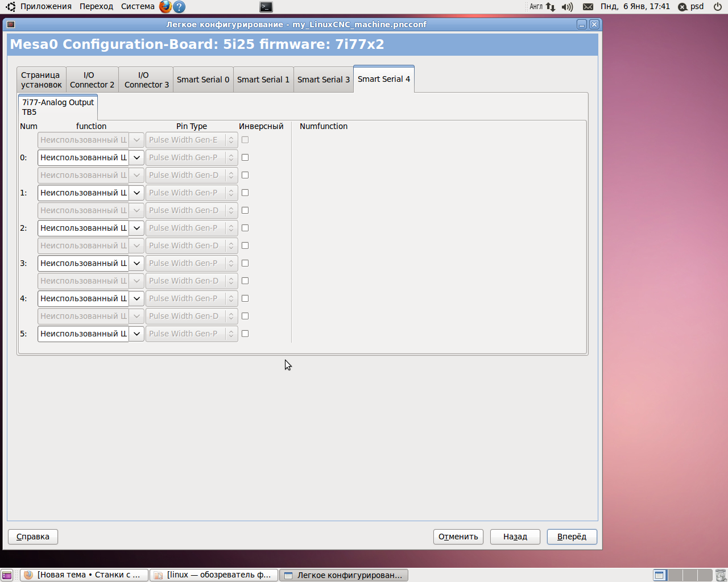Switch to the Новая тема • Станки taskbar window
The width and height of the screenshot is (728, 582).
pos(84,575)
